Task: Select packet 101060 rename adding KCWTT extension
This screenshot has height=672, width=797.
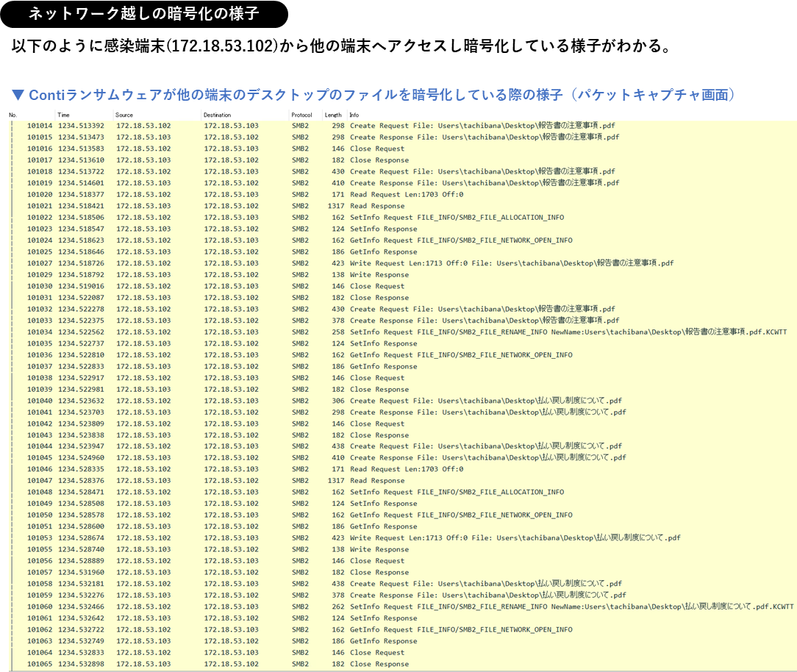Action: [x=294, y=606]
